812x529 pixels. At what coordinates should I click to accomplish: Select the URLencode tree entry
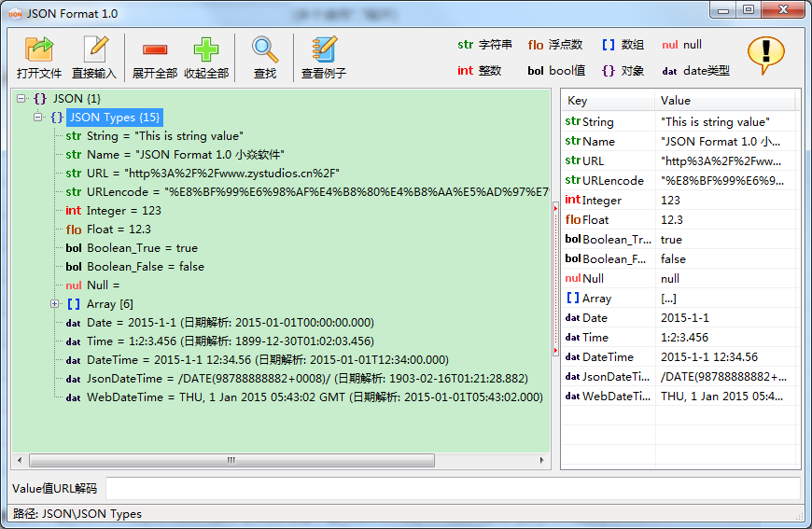307,192
